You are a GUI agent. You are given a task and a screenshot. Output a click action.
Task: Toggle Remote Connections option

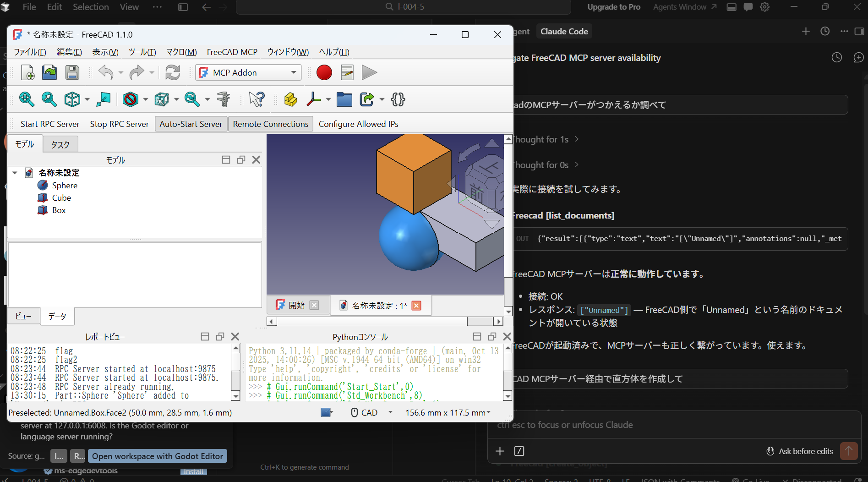click(x=270, y=124)
